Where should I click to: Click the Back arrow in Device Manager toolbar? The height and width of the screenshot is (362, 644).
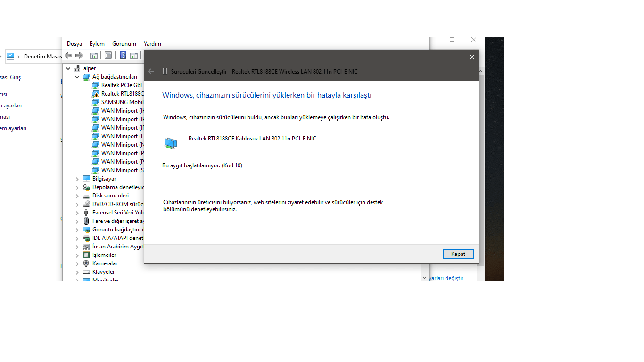68,55
